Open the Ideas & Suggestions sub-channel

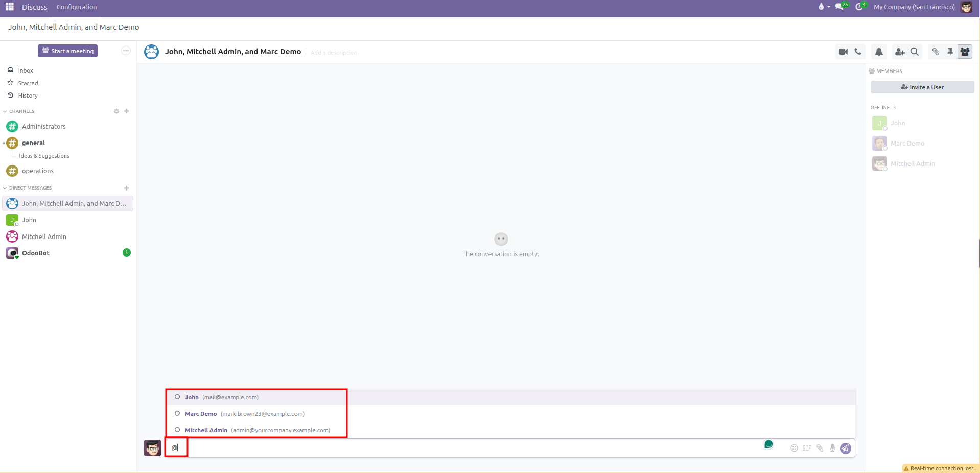[x=44, y=156]
